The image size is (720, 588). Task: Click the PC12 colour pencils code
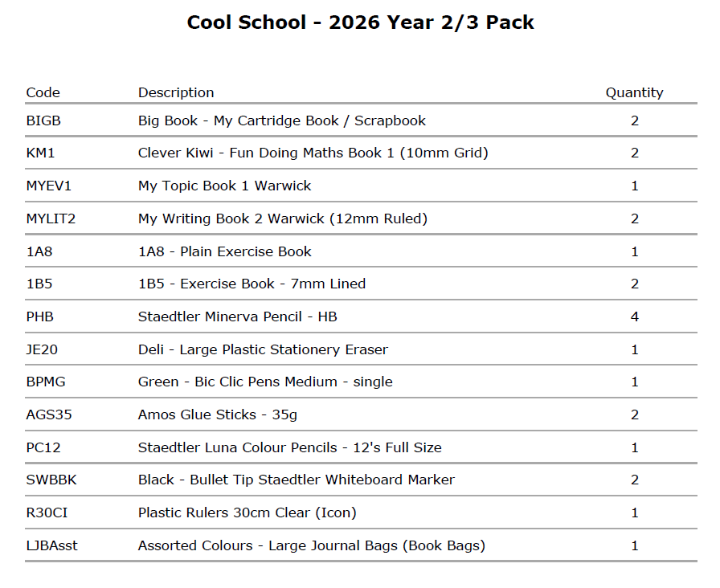pos(42,447)
